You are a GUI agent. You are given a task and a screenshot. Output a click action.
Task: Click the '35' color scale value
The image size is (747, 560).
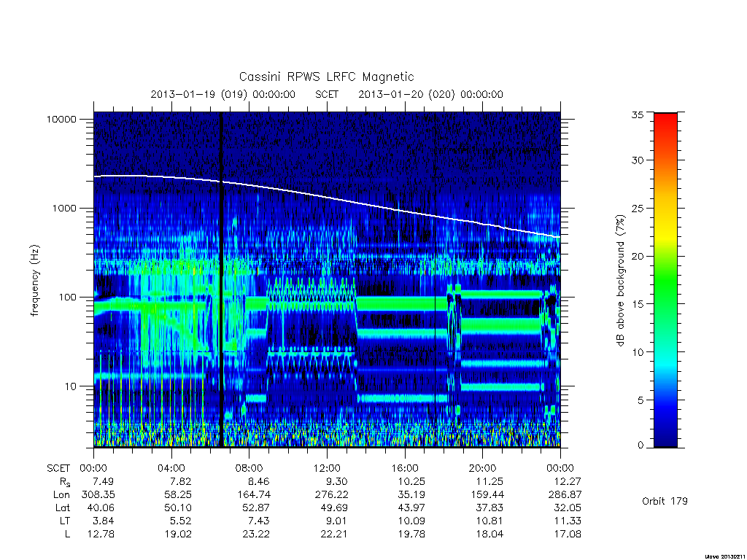tap(638, 114)
